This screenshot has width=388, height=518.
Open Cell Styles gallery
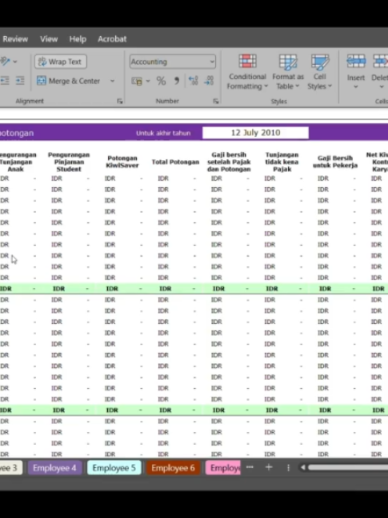tap(320, 72)
